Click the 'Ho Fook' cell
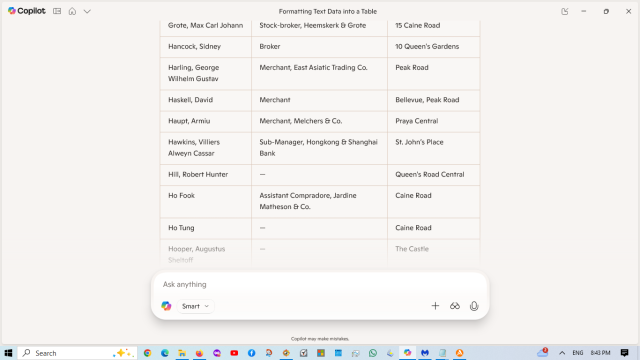 click(206, 201)
